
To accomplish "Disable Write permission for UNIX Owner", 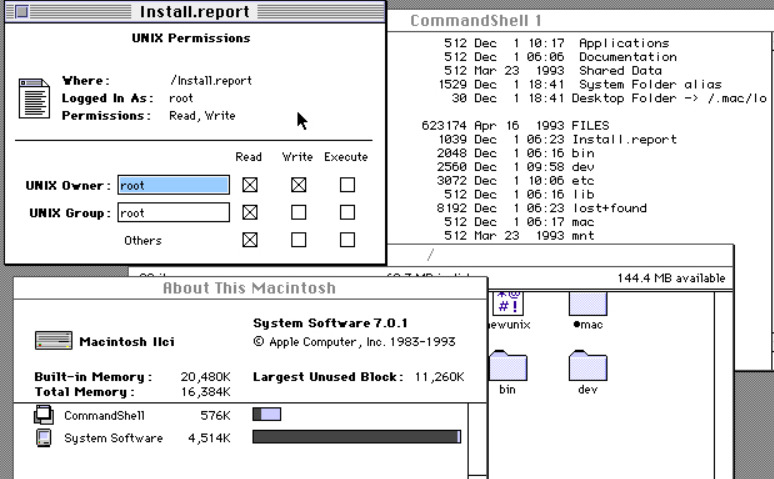I will click(299, 185).
